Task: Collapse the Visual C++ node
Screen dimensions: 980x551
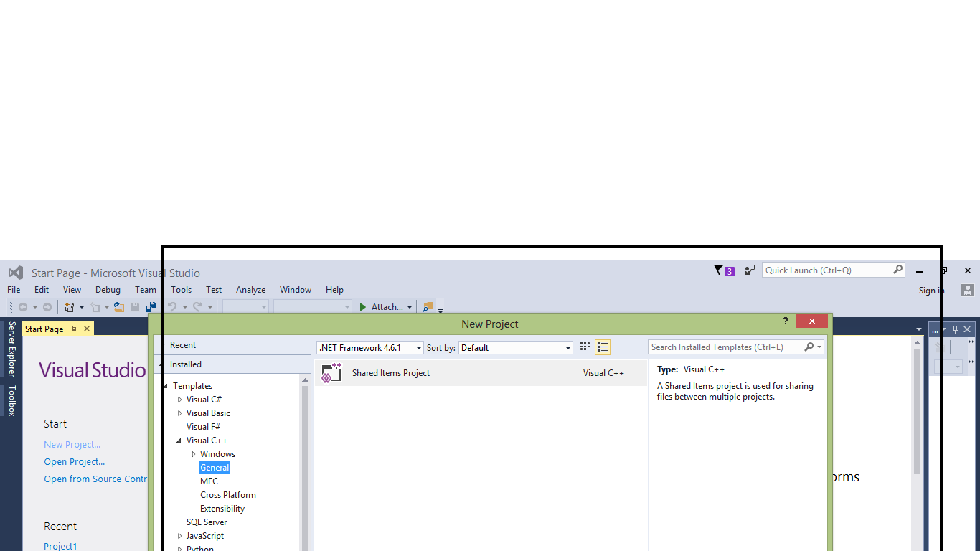Action: pyautogui.click(x=179, y=441)
